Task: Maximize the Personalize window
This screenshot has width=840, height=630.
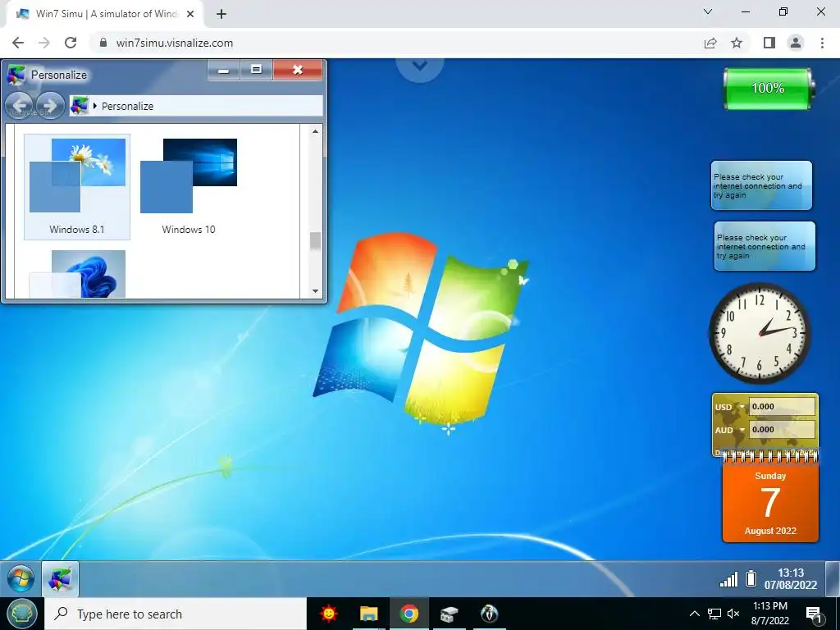Action: click(256, 71)
